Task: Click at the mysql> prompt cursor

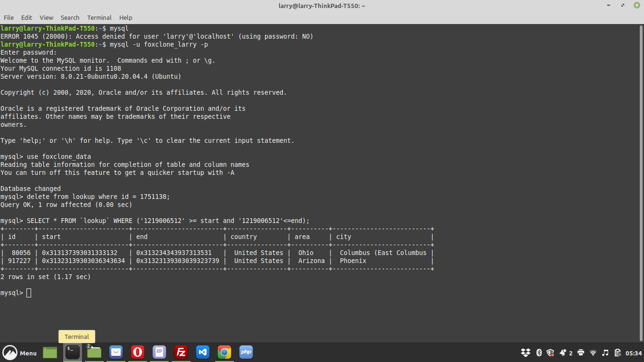Action: click(29, 293)
